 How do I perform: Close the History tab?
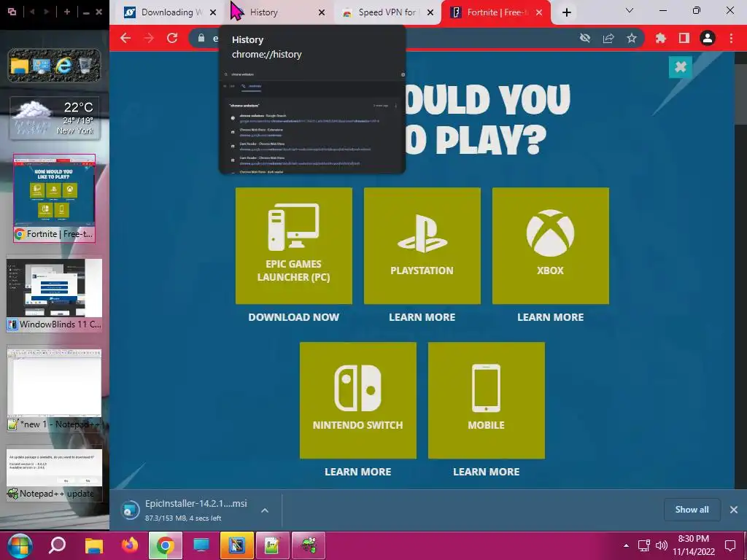point(322,12)
